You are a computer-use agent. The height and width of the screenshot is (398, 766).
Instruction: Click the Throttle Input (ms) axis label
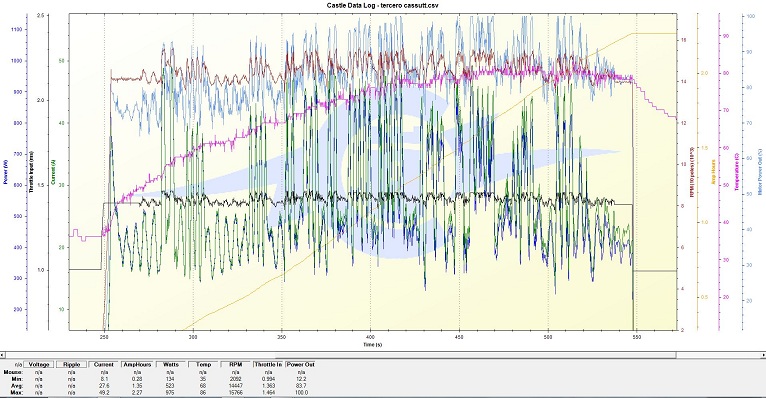pyautogui.click(x=31, y=172)
